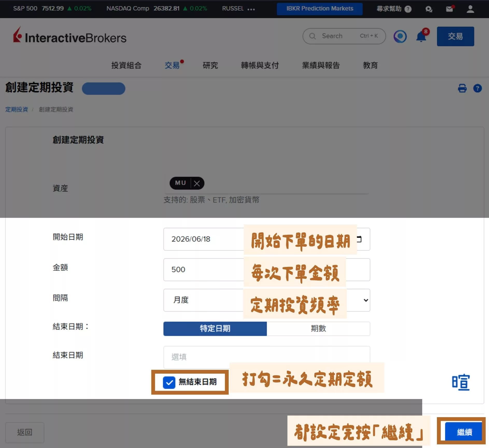
Task: Uncheck the 無結束日期 checkbox
Action: tap(169, 382)
